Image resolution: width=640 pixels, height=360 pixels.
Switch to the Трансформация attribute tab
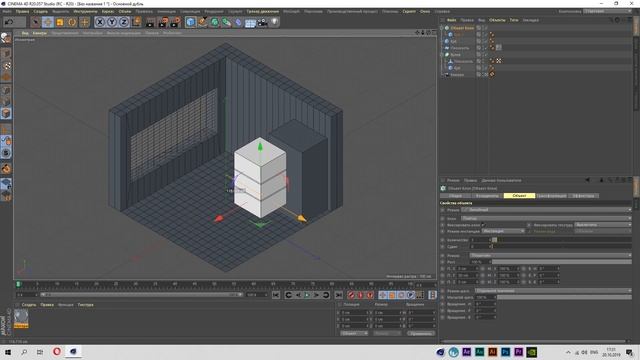tap(551, 196)
